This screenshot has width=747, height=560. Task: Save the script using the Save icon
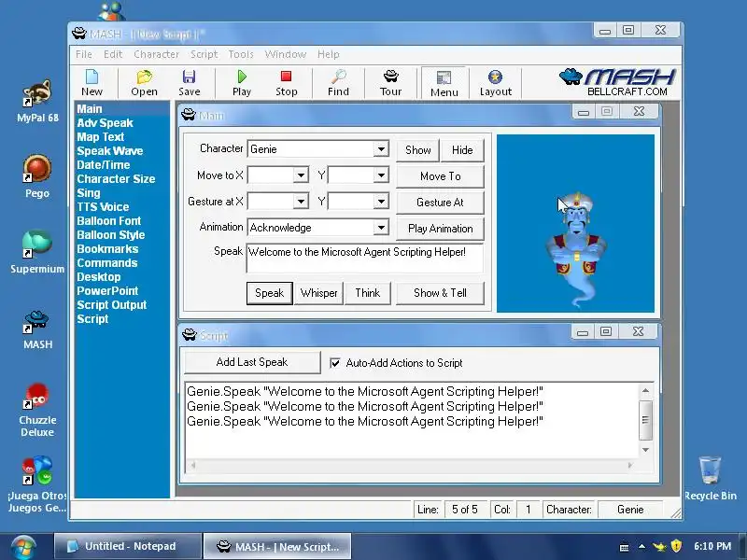190,83
